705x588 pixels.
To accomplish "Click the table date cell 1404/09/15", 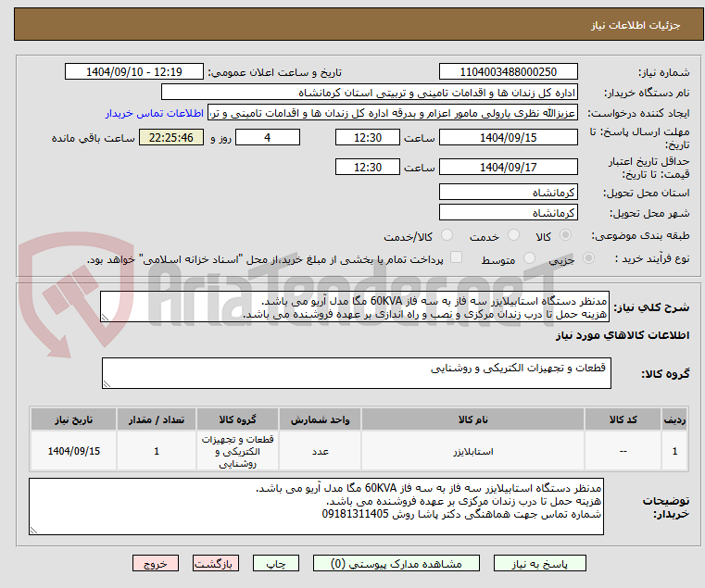I will point(74,451).
